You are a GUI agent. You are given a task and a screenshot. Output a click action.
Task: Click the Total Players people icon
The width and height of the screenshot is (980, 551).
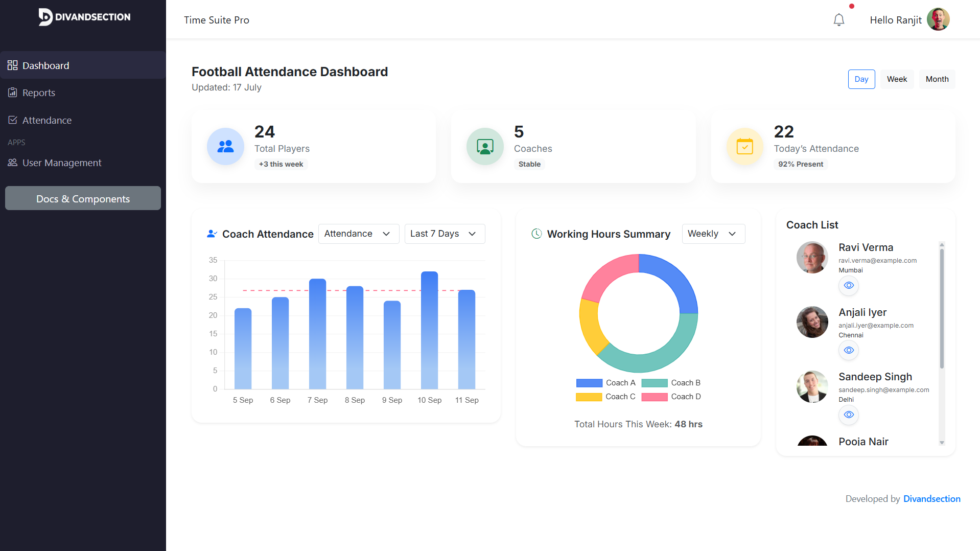click(x=225, y=146)
